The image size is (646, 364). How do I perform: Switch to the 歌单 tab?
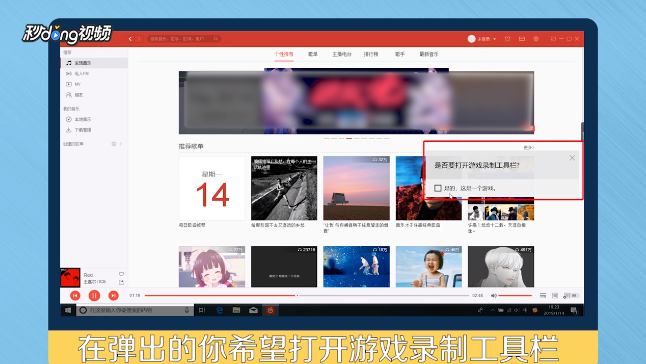[x=313, y=54]
